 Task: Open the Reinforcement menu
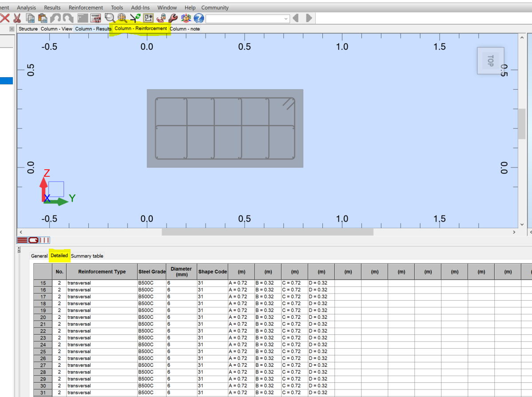(x=86, y=7)
